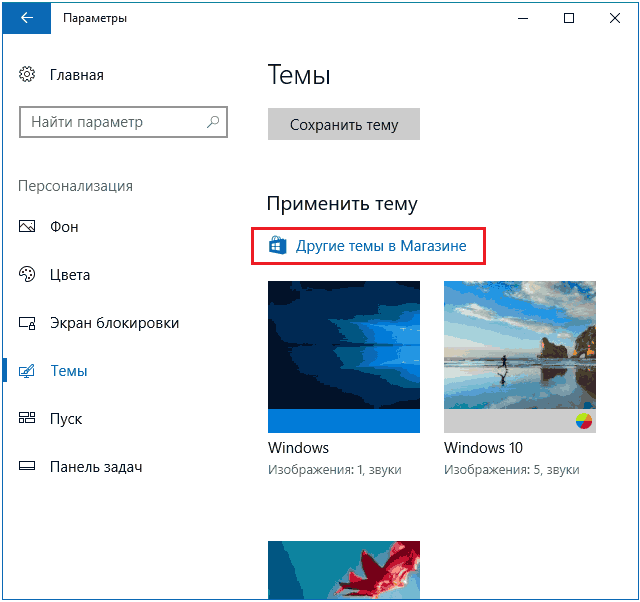640x602 pixels.
Task: Click the blue accent bar of Windows theme
Action: tap(344, 421)
